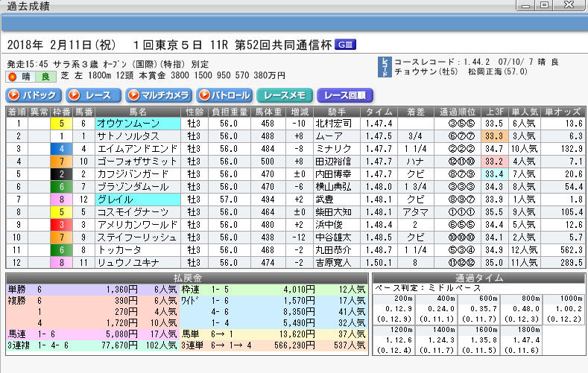Screen dimensions: 588x373
Task: Sort by タイム column header
Action: (379, 112)
